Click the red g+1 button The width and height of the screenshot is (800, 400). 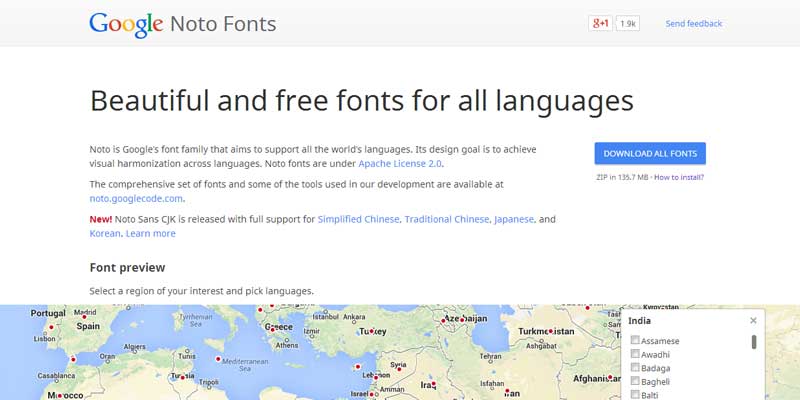600,23
